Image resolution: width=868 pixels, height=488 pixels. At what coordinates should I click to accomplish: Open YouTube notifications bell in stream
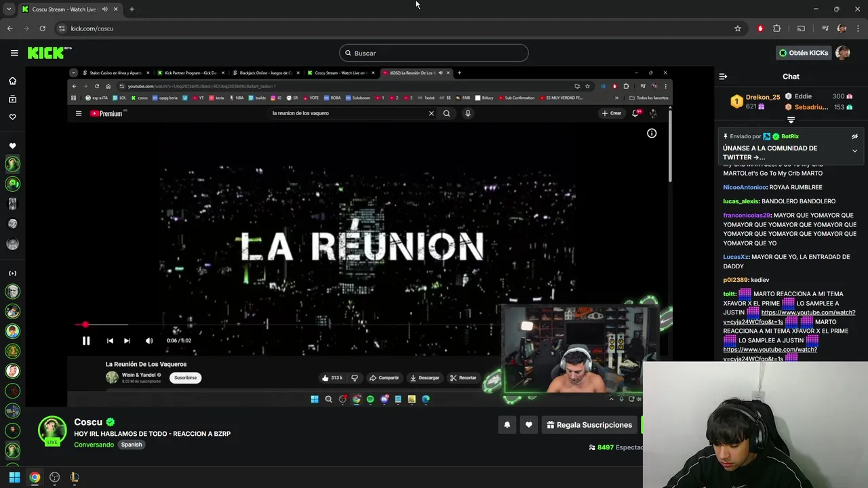tap(635, 113)
